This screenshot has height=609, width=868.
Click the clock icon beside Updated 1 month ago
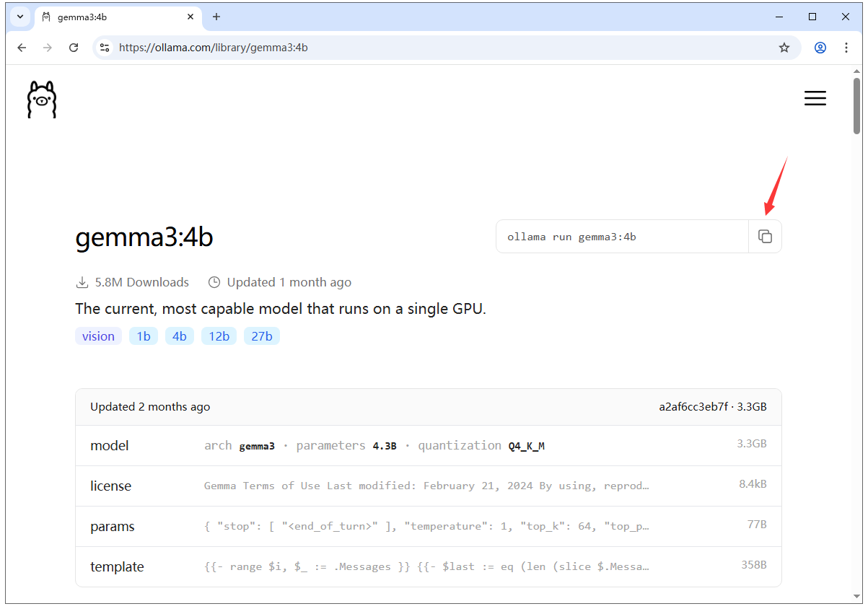[x=214, y=281]
